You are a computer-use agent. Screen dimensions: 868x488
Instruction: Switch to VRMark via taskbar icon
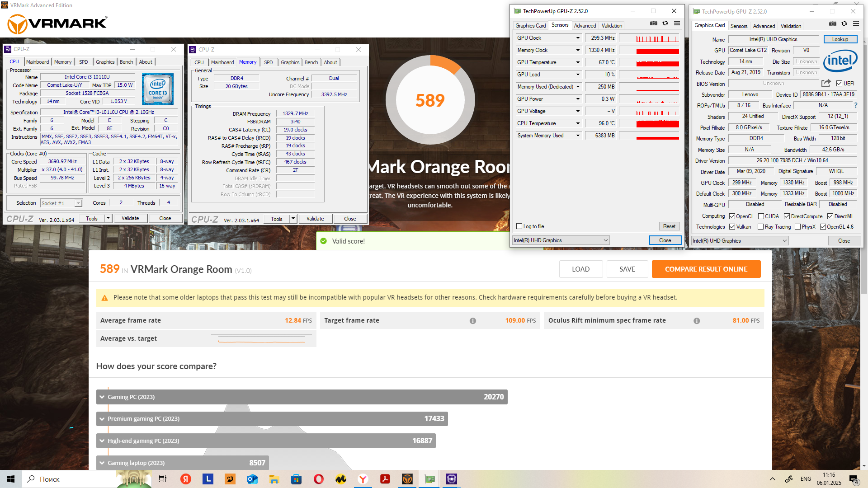point(407,479)
